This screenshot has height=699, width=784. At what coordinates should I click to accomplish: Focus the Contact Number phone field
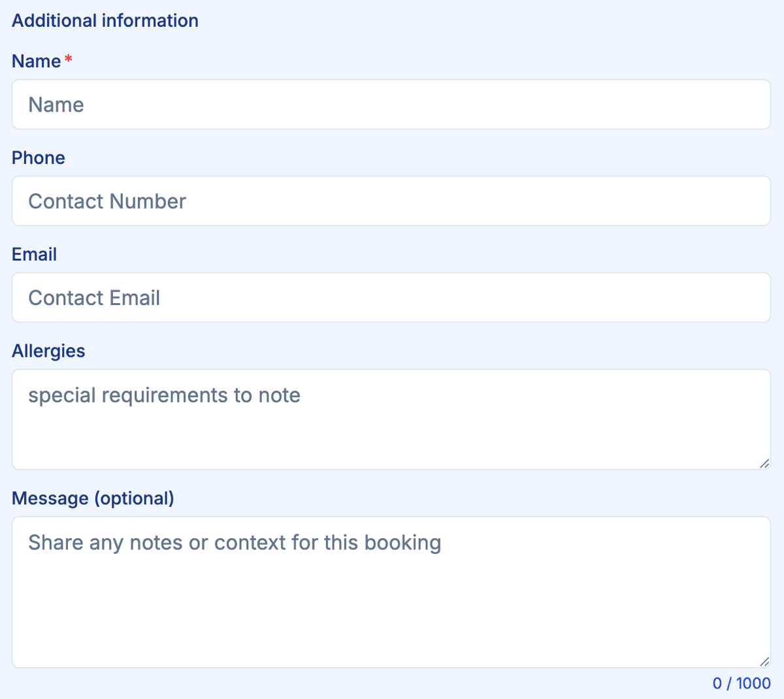click(391, 201)
